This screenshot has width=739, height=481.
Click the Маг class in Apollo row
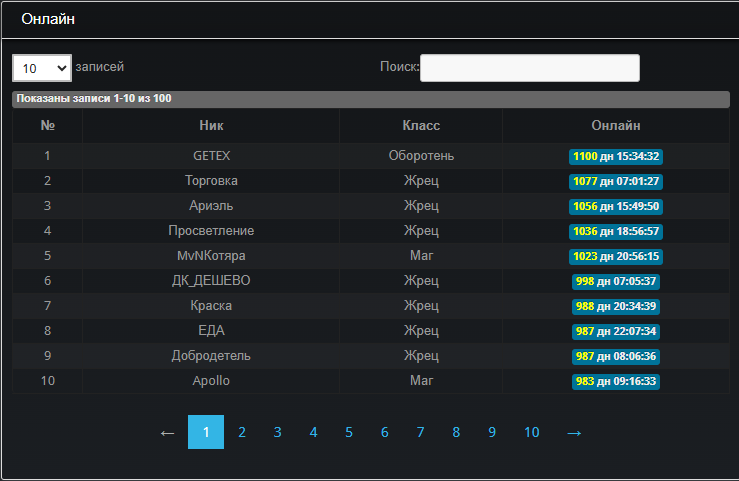click(x=421, y=381)
